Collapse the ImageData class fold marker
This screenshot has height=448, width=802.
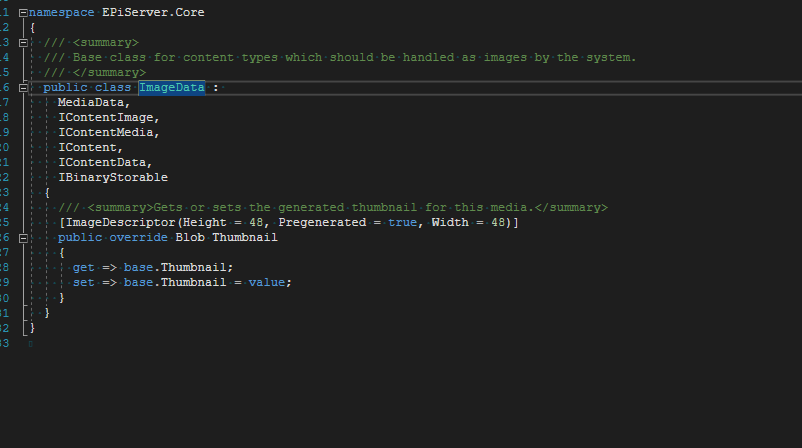click(23, 88)
